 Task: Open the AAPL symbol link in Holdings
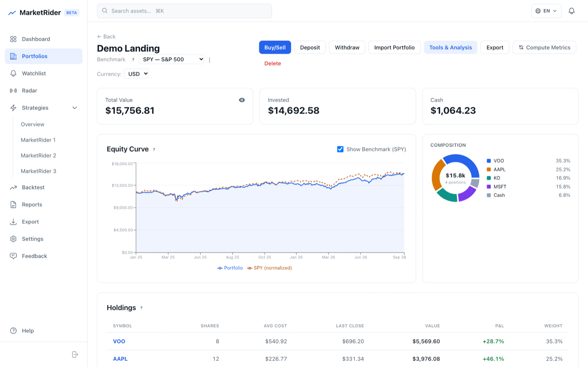click(120, 359)
